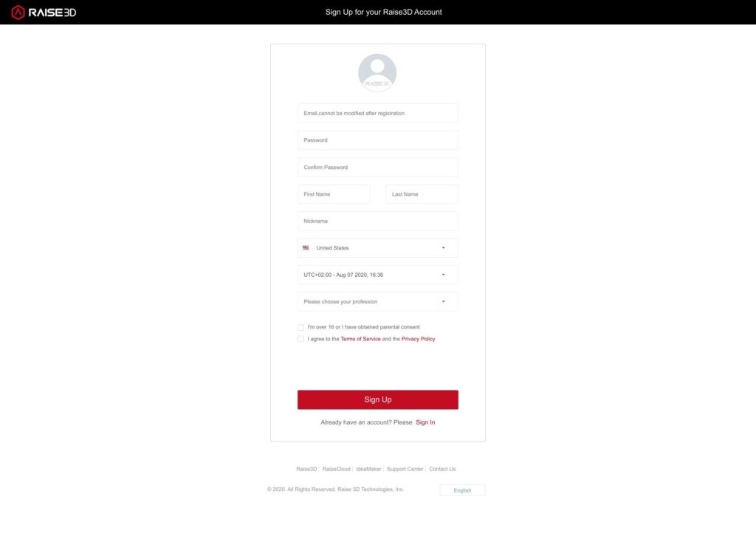Screen dimensions: 756x536
Task: Select the Confirm Password field
Action: point(378,168)
